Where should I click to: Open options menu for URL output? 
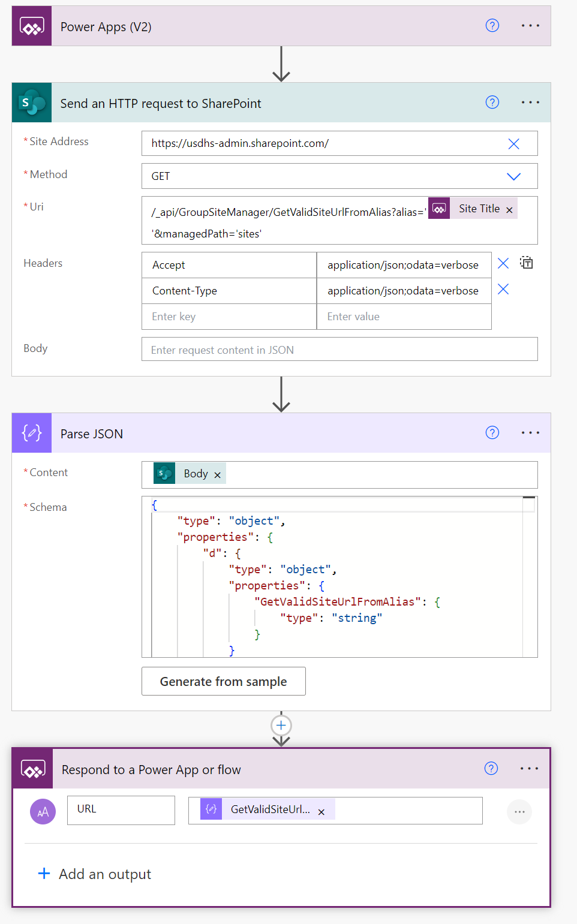tap(519, 812)
